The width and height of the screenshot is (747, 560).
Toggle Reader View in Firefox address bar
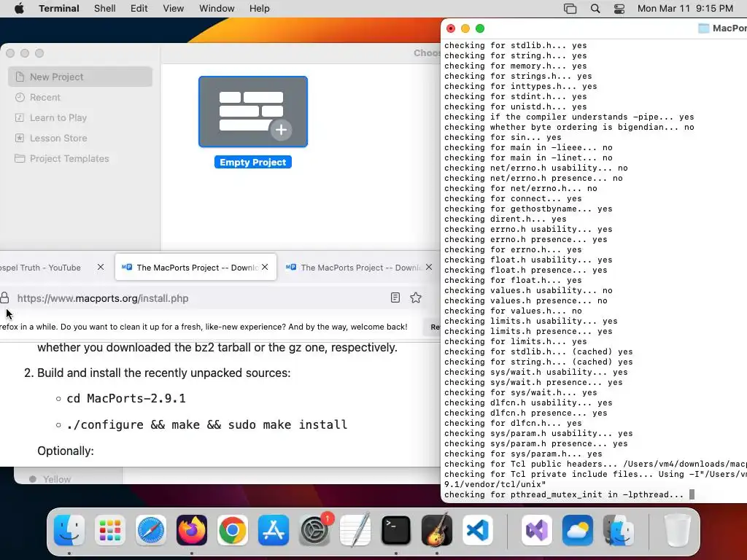coord(395,297)
